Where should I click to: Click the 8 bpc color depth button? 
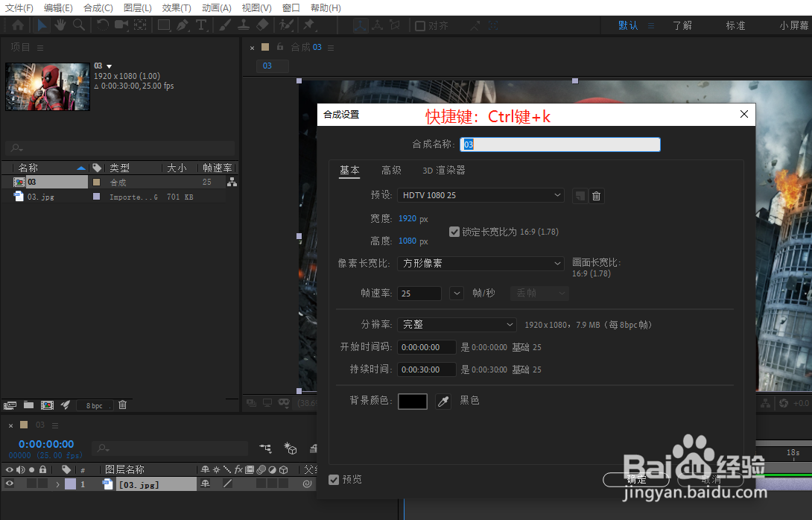95,405
